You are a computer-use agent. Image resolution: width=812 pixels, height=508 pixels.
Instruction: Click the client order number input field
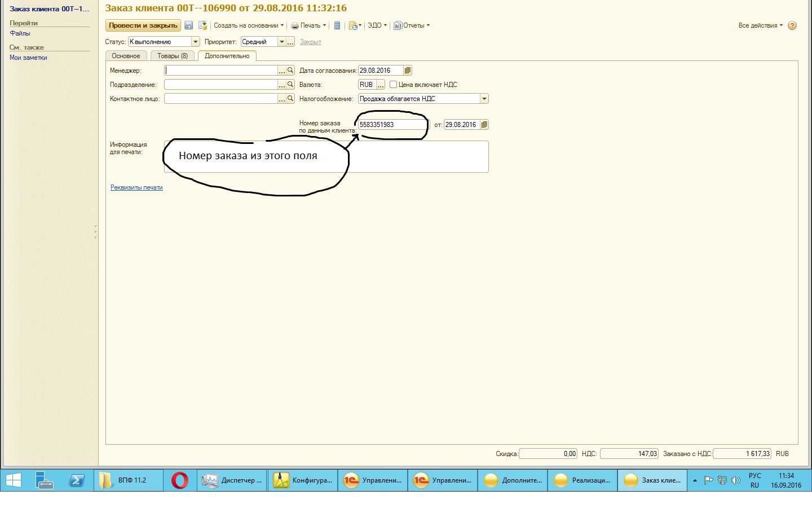[392, 125]
